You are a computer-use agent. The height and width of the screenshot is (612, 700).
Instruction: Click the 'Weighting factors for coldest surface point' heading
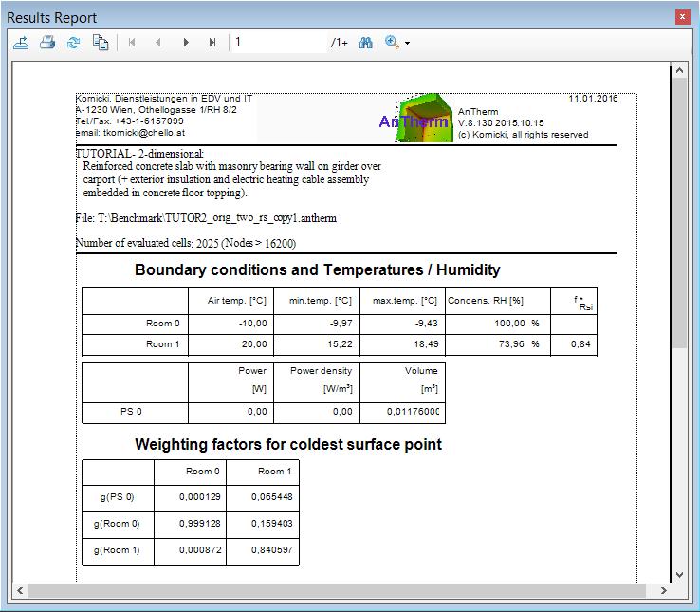288,444
